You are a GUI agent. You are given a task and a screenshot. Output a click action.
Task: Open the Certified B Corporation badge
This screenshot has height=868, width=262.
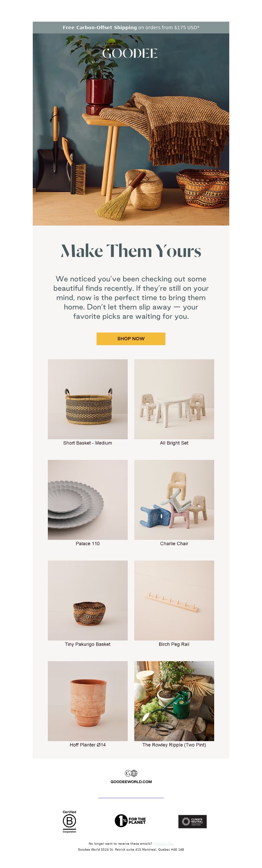(69, 821)
